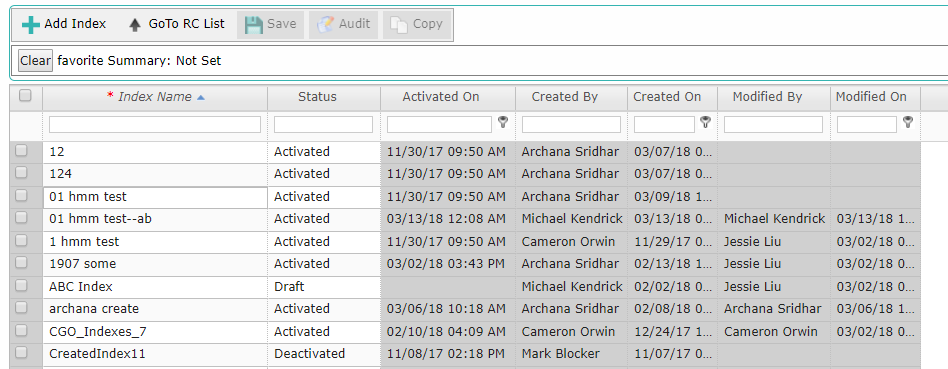Screen dimensions: 948x369
Task: Click the '02/10/18 04:09 AM' activated date
Action: [448, 332]
